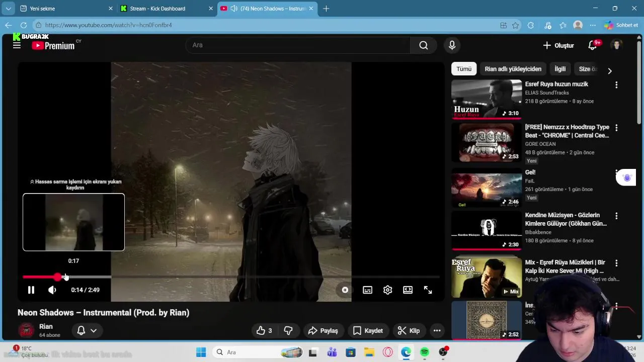
Task: Click the browser address bar URL
Action: [267, 25]
